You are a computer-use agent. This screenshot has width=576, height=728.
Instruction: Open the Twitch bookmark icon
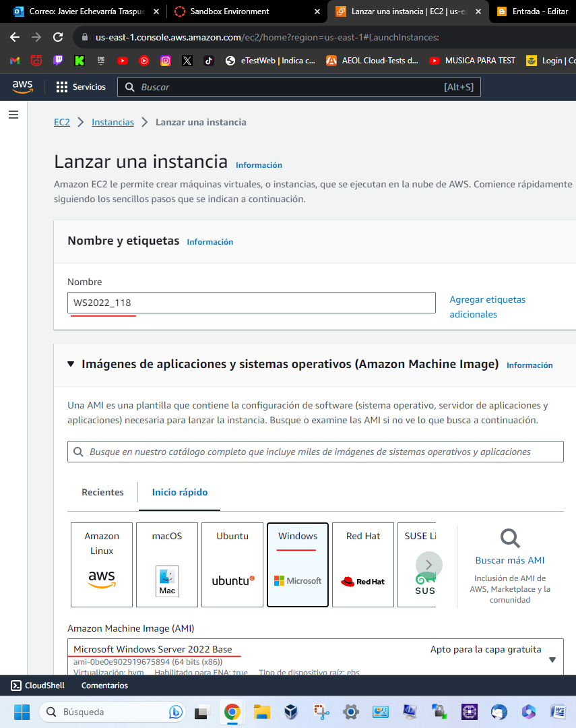coord(58,61)
